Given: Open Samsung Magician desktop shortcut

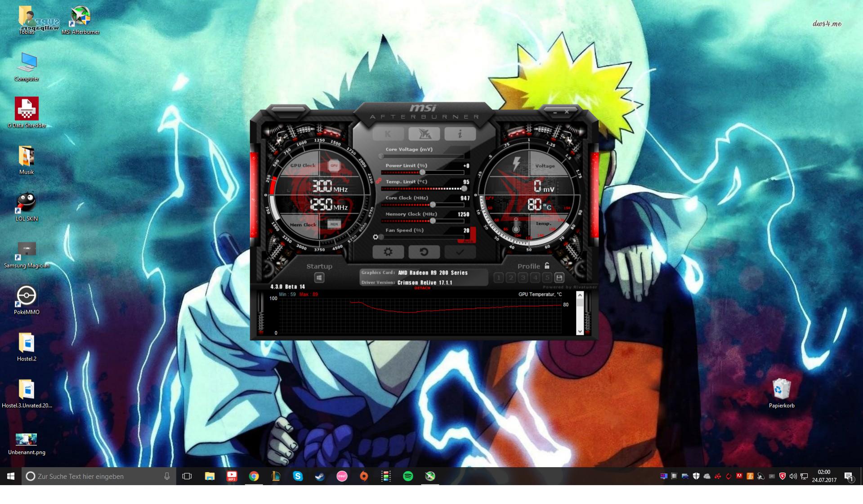Looking at the screenshot, I should [x=27, y=254].
